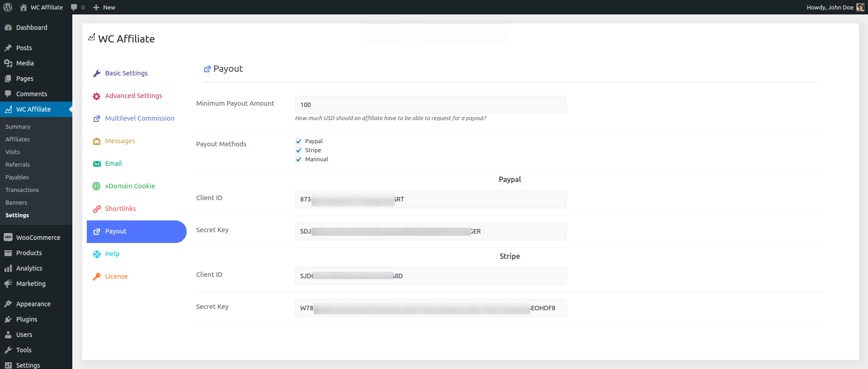Click the Posts pin icon
Image resolution: width=868 pixels, height=369 pixels.
[x=8, y=48]
